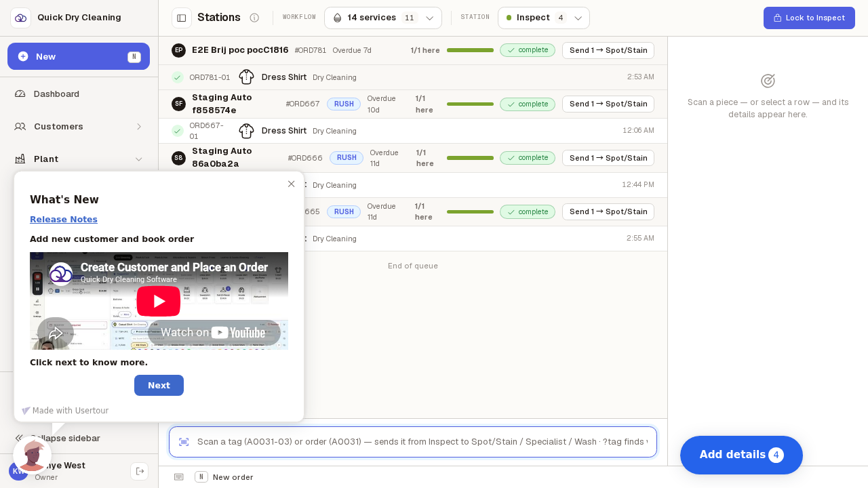The width and height of the screenshot is (868, 488).
Task: Play the Create Customer YouTube video
Action: (159, 301)
